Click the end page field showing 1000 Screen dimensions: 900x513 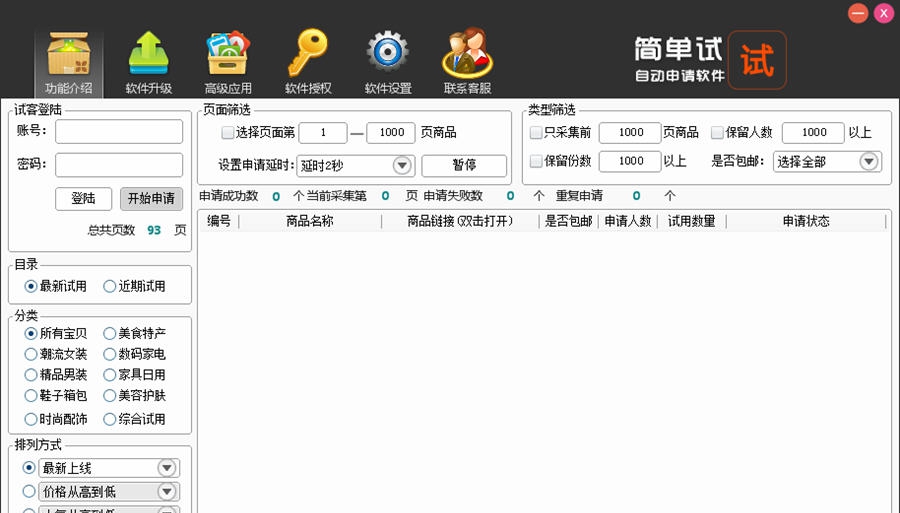pyautogui.click(x=391, y=133)
